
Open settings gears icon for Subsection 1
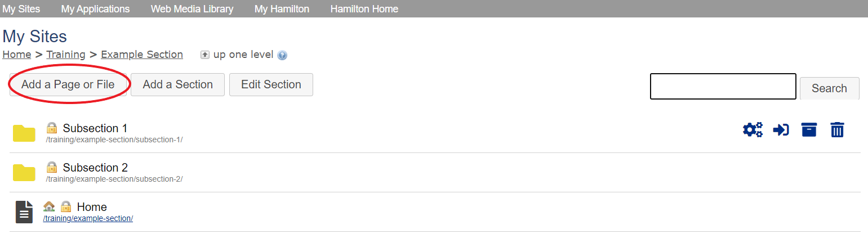[x=753, y=130]
